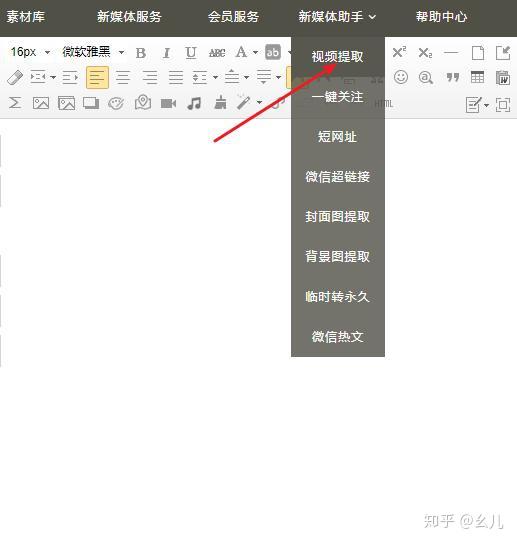Toggle superscript X² formatting
This screenshot has height=544, width=517.
coord(399,52)
